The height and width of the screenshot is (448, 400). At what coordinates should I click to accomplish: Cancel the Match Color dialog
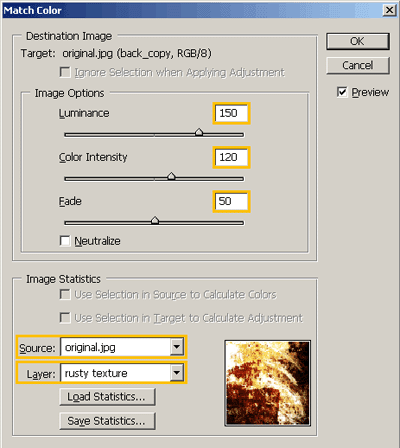point(358,65)
